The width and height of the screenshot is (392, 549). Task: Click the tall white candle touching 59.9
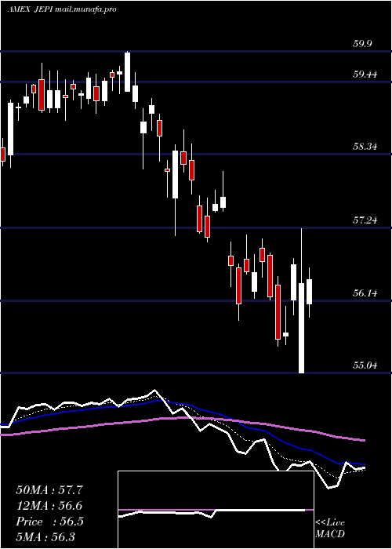click(x=127, y=72)
